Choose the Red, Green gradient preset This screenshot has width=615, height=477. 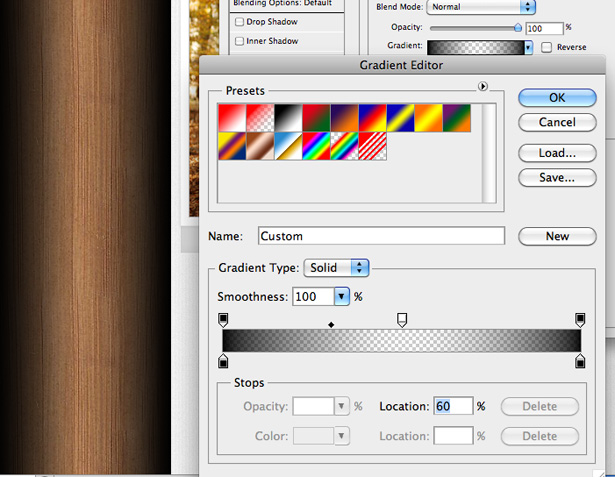point(316,118)
